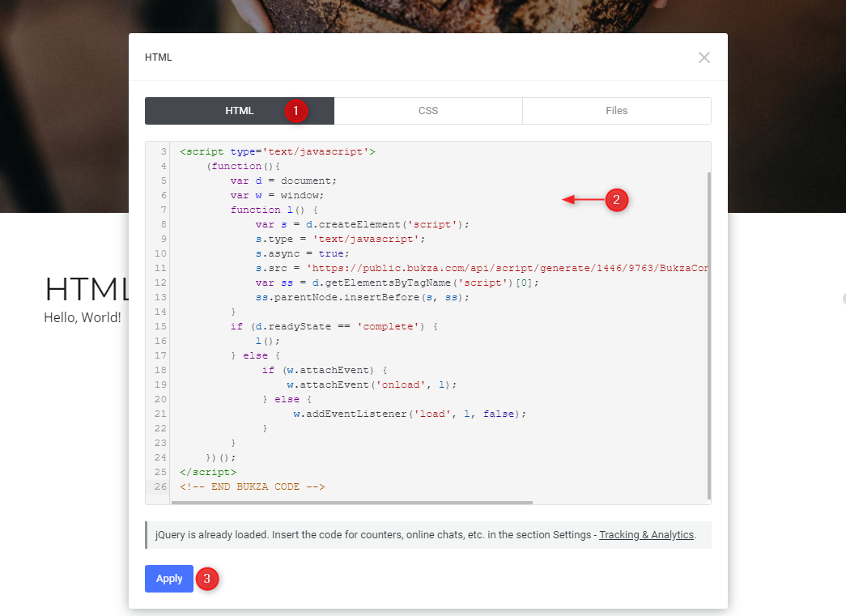Click the 'Hello, World!' text behind the dialog
This screenshot has height=616, width=846.
coord(83,317)
